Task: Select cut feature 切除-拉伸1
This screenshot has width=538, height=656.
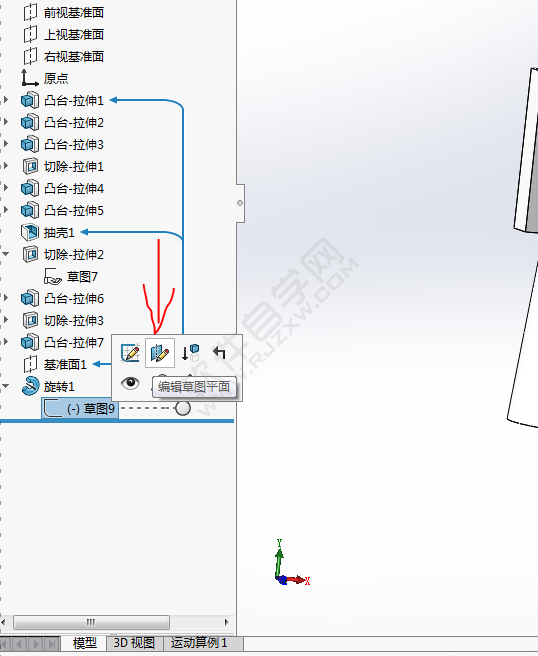Action: pyautogui.click(x=74, y=167)
